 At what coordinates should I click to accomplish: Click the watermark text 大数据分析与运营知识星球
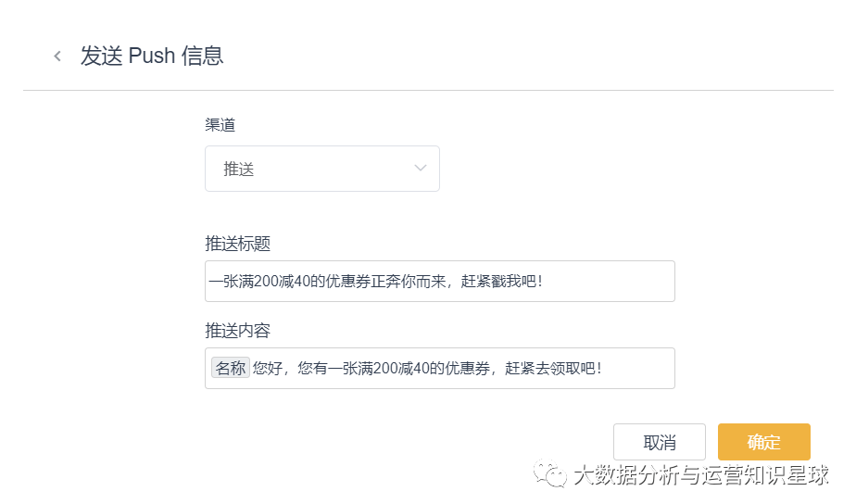701,474
